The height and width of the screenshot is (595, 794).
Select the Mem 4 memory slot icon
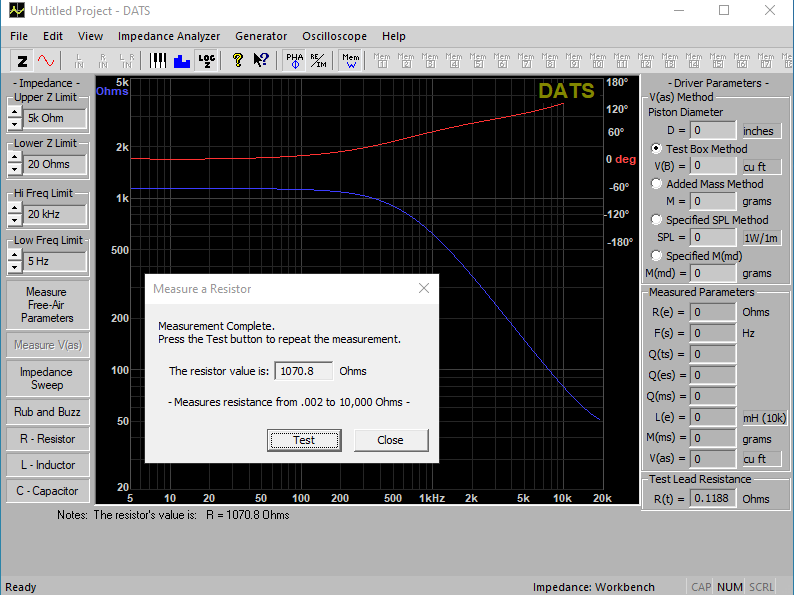point(454,61)
